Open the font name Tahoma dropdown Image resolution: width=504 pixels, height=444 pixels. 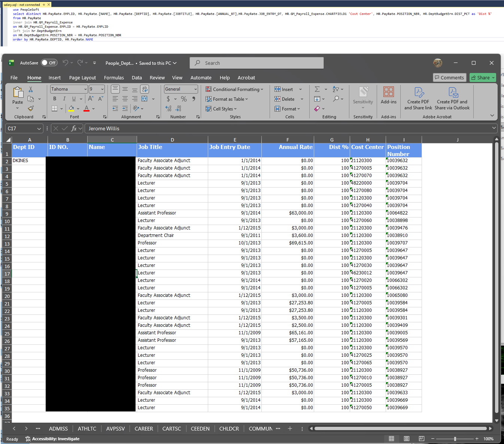coord(85,89)
